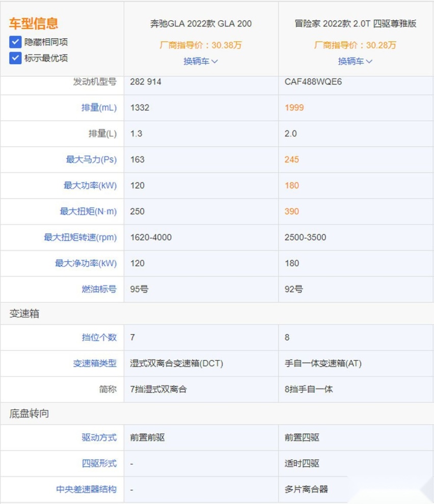The width and height of the screenshot is (434, 504).
Task: Click the 排量(L) row label
Action: pyautogui.click(x=102, y=133)
